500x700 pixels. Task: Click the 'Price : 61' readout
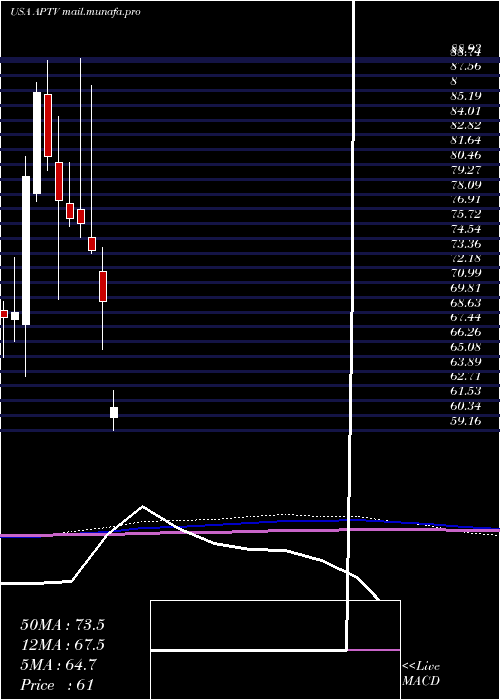click(57, 685)
